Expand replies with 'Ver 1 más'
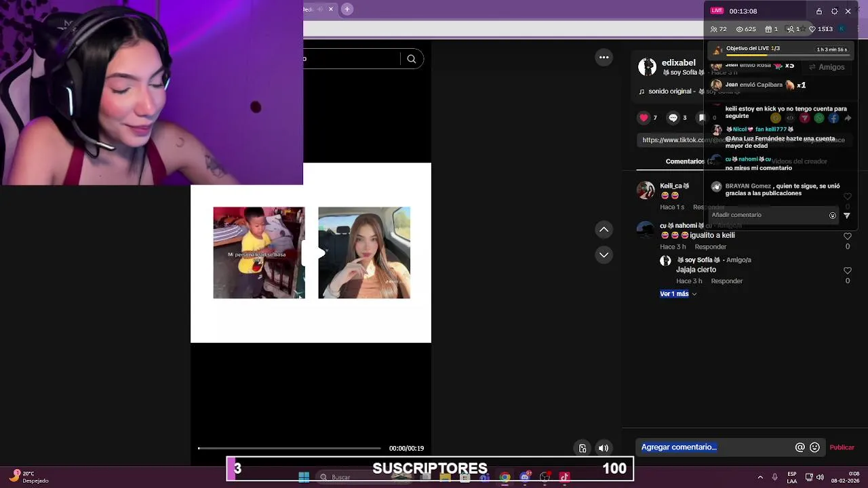The width and height of the screenshot is (868, 488). point(678,294)
